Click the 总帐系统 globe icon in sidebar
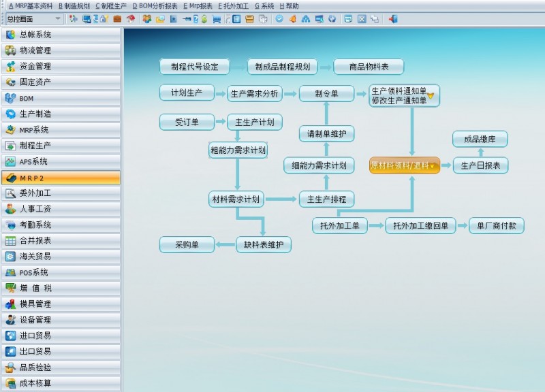Screen dimensions: 545x392 pyautogui.click(x=10, y=35)
